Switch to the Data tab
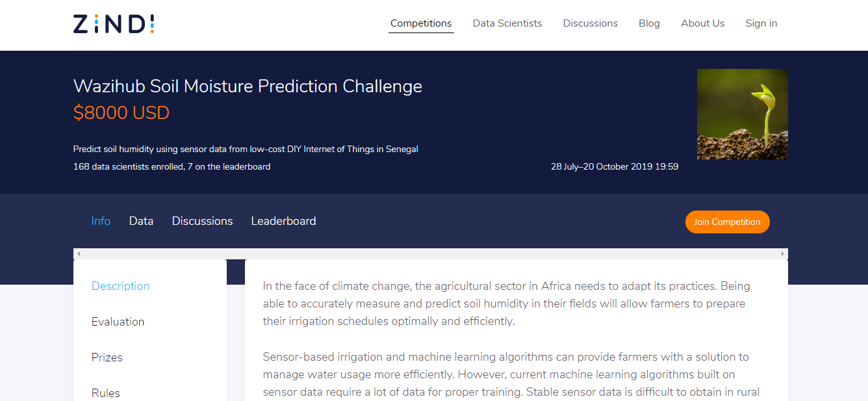868x401 pixels. [x=141, y=221]
